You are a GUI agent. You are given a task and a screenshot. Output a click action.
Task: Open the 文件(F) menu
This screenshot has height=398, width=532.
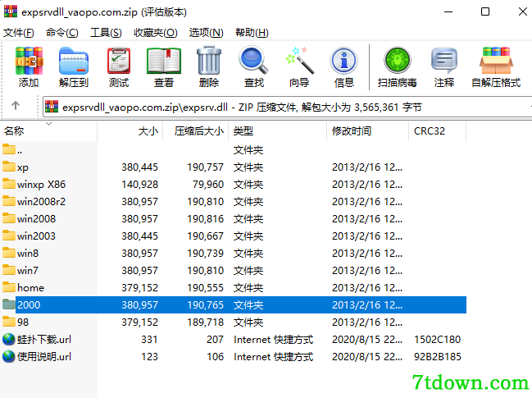(19, 33)
